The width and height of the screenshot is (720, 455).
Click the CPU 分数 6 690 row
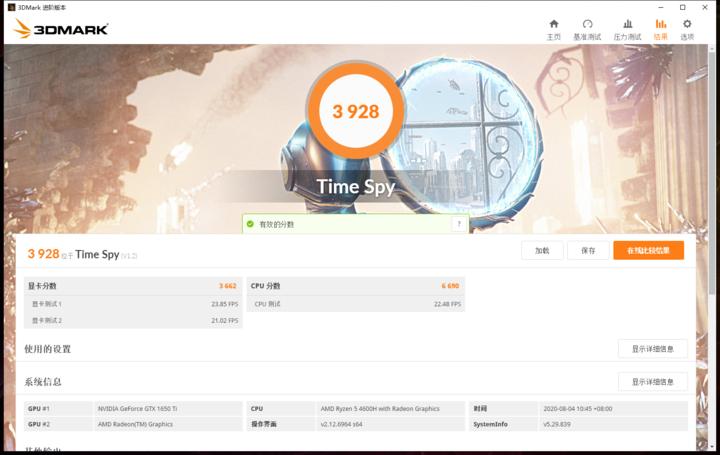point(356,286)
